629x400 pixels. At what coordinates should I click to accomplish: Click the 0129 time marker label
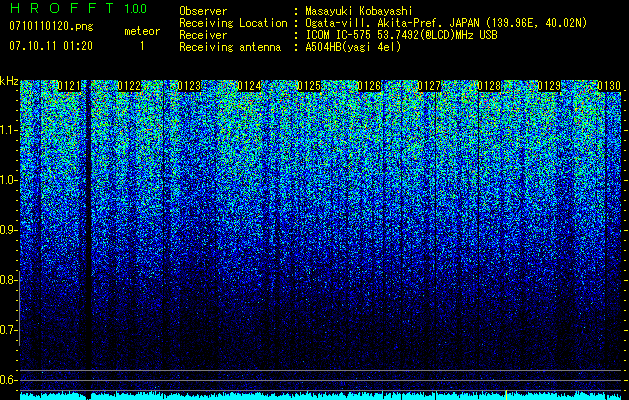(549, 86)
